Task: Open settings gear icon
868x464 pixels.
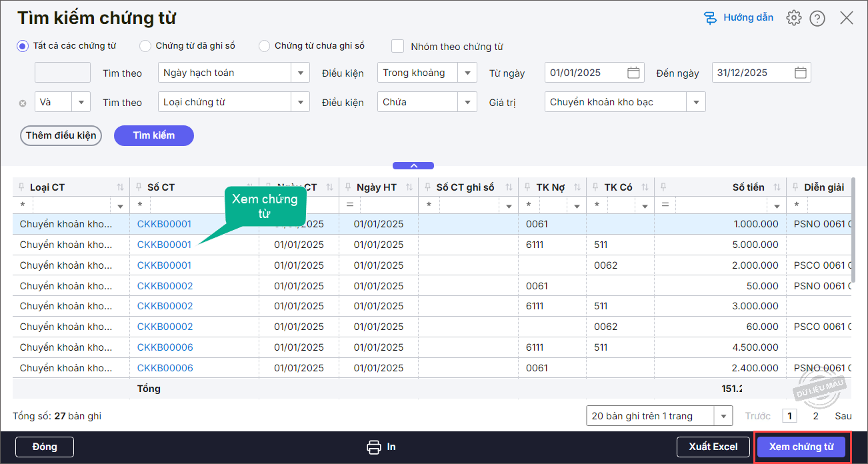Action: point(793,18)
